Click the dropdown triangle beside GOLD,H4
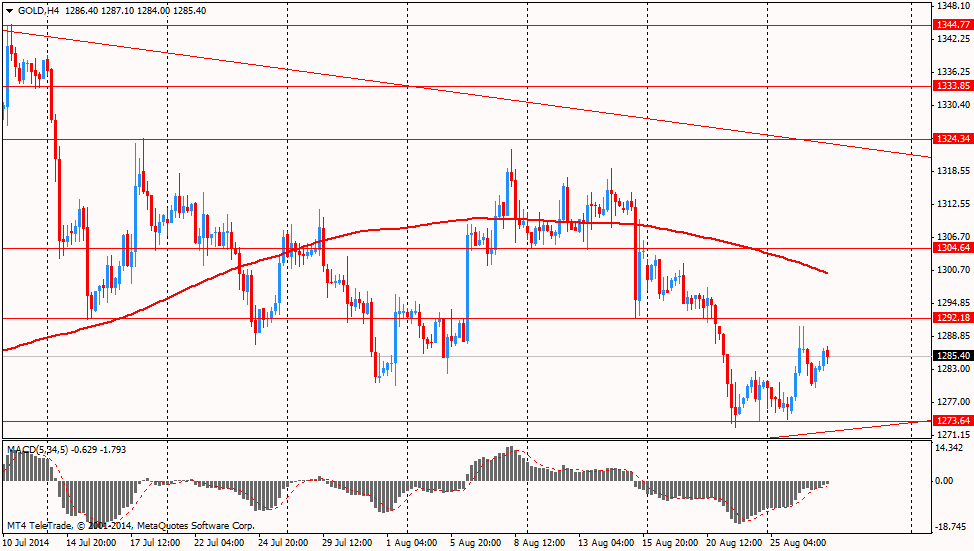The height and width of the screenshot is (551, 974). (x=9, y=9)
